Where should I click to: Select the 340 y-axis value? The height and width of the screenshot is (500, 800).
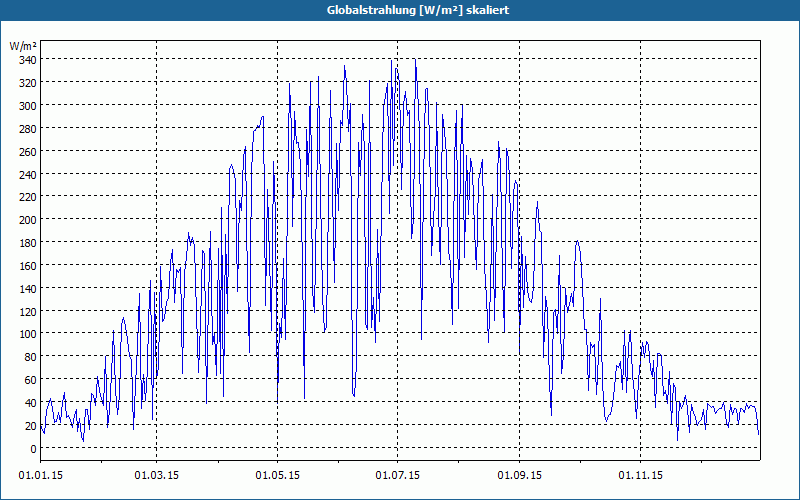coord(28,60)
